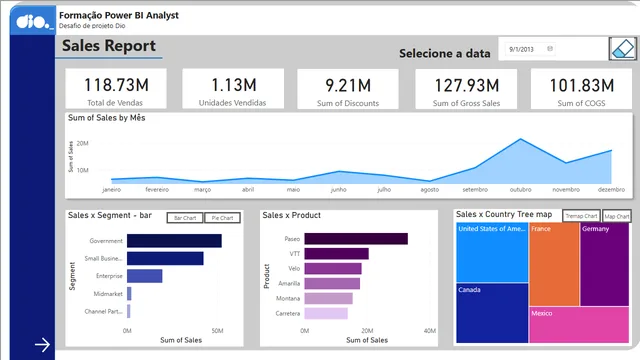The image size is (640, 360).
Task: Click the Total de Vendas 118.73M card
Action: [116, 89]
